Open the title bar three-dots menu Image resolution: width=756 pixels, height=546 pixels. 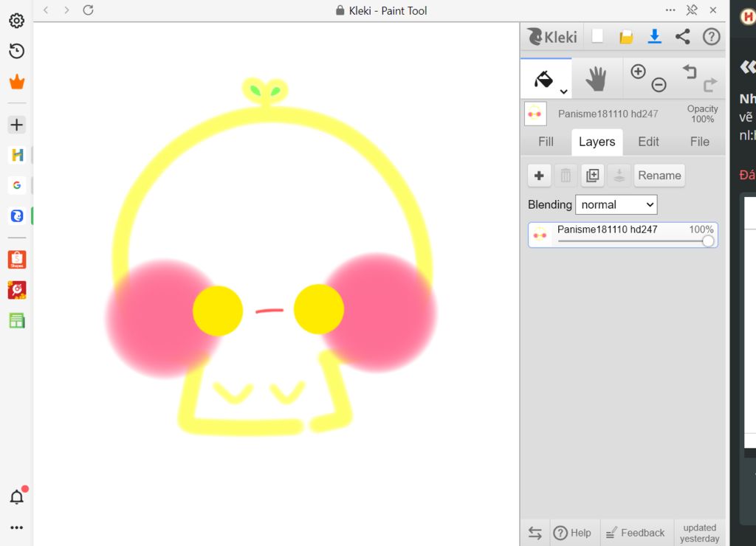[670, 10]
